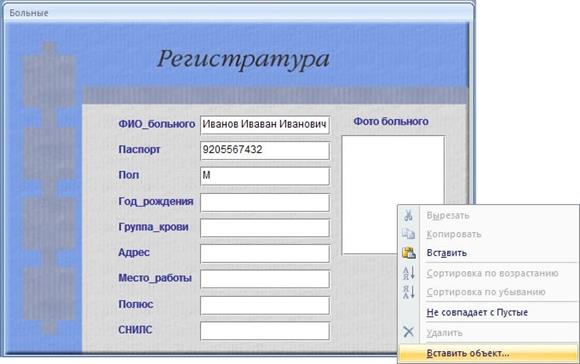The image size is (580, 364).
Task: Click the Фото больного caption
Action: click(x=391, y=121)
